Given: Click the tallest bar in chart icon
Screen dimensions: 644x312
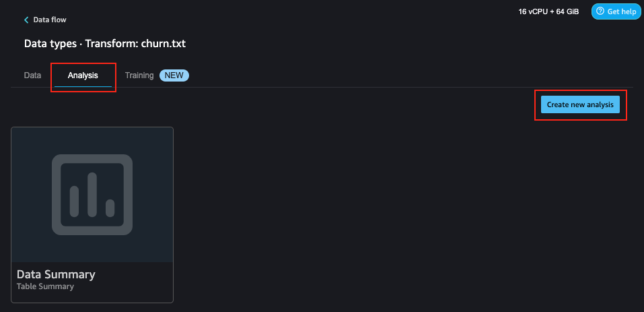Looking at the screenshot, I should 92,195.
